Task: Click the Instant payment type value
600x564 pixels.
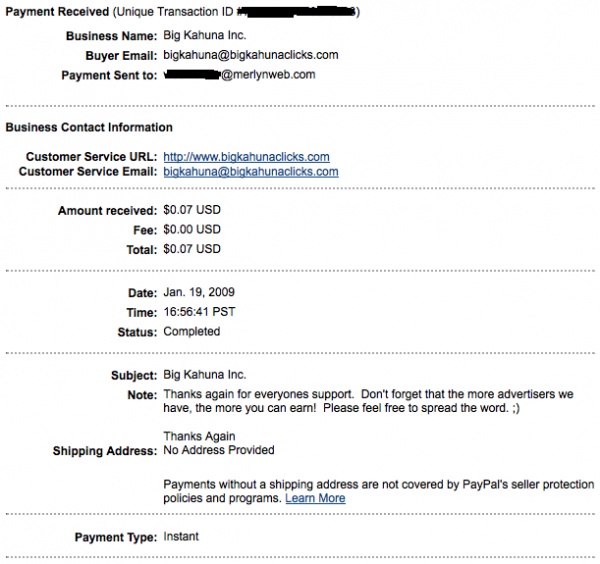Action: pos(181,537)
